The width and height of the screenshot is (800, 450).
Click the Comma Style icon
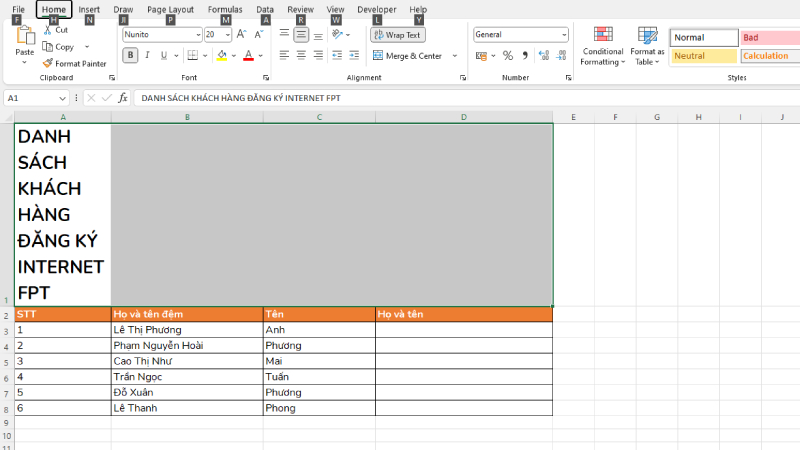click(525, 56)
